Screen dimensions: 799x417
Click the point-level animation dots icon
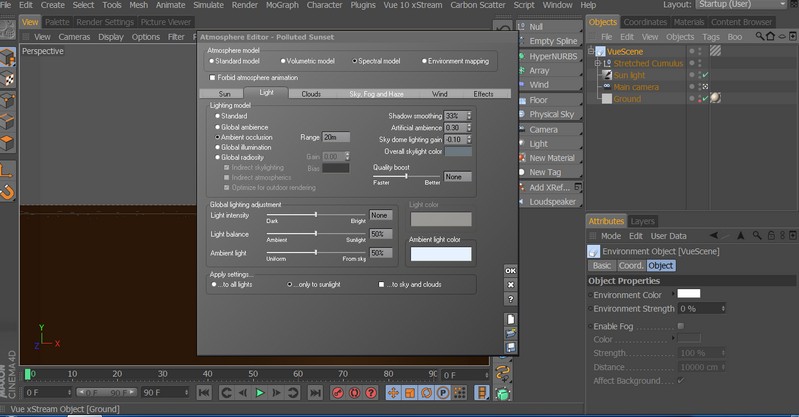460,393
